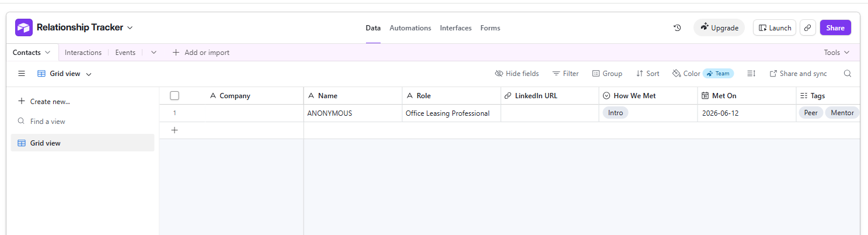Click the Tags multi-select column icon
The height and width of the screenshot is (235, 868).
point(804,96)
